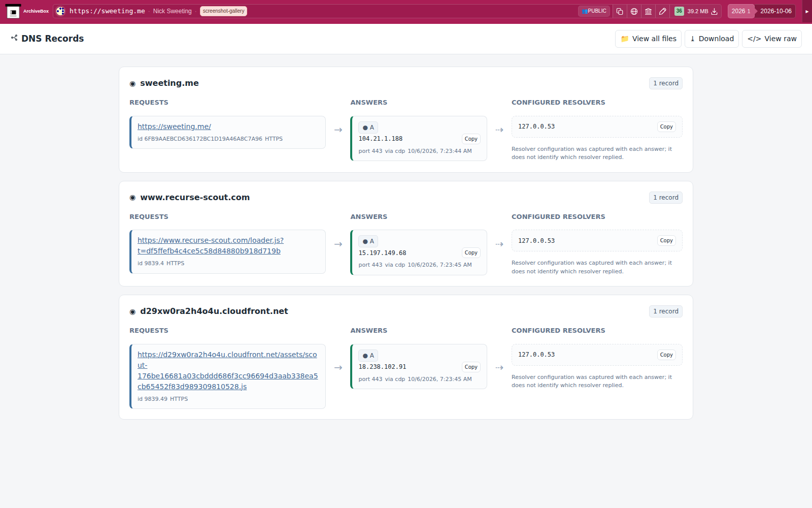Screen dimensions: 812x508
Task: Click the 1 record badge for d29xw0ra2h4o4u.cloudfront.net
Action: coord(665,311)
